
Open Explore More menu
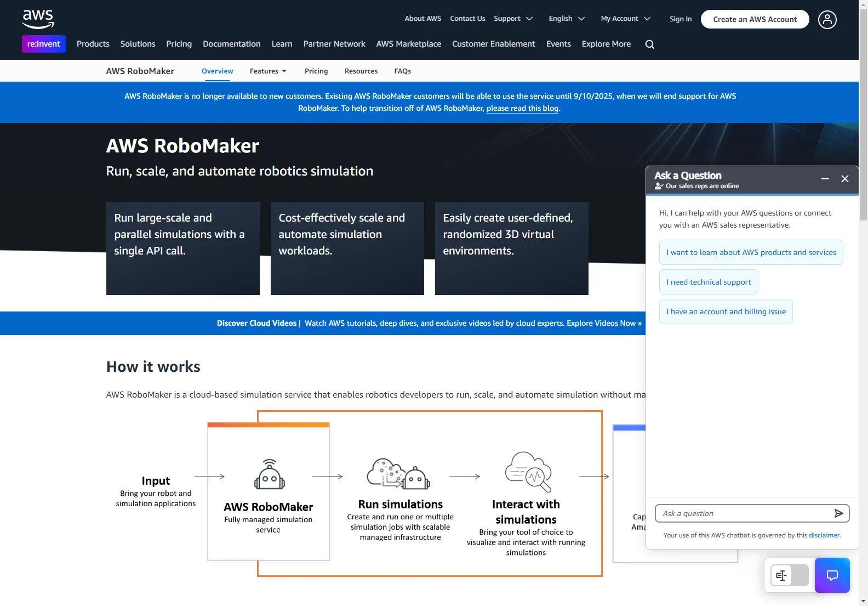tap(606, 44)
